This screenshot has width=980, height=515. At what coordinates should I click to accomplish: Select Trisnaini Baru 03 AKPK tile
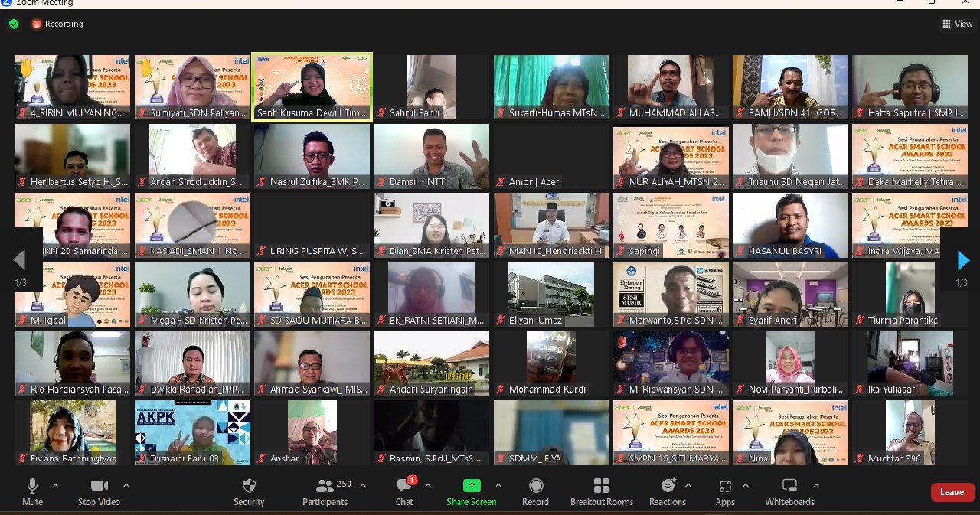tap(192, 432)
